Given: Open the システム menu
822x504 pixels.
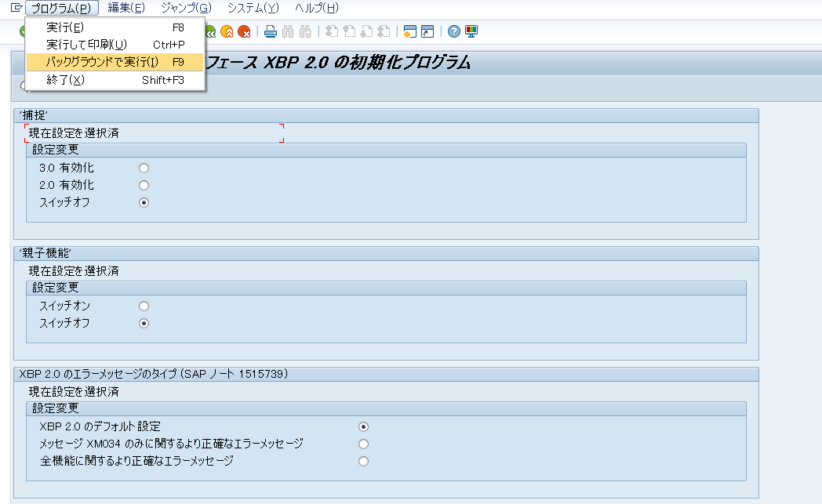Looking at the screenshot, I should (x=253, y=8).
